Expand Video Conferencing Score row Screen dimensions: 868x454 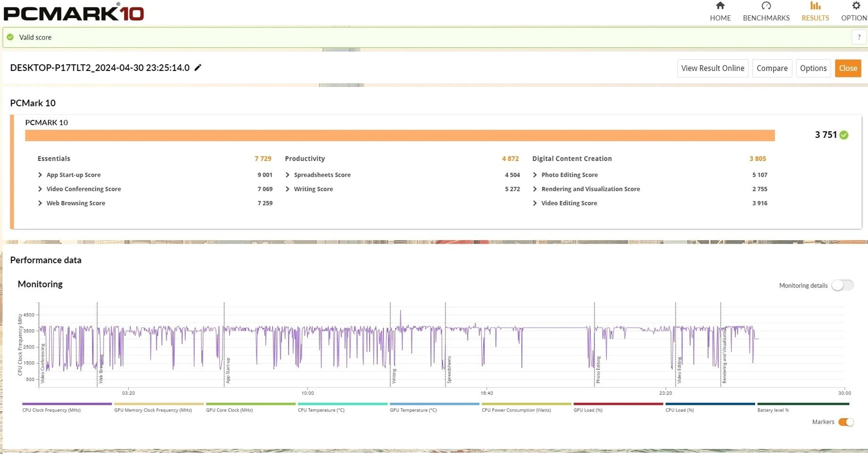pyautogui.click(x=40, y=189)
